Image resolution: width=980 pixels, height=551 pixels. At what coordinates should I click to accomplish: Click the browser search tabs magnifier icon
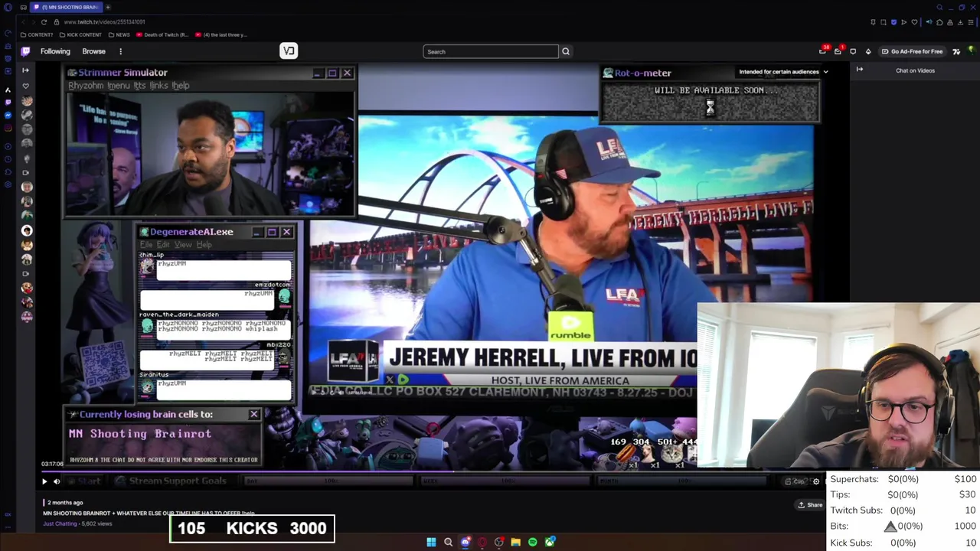pyautogui.click(x=939, y=7)
